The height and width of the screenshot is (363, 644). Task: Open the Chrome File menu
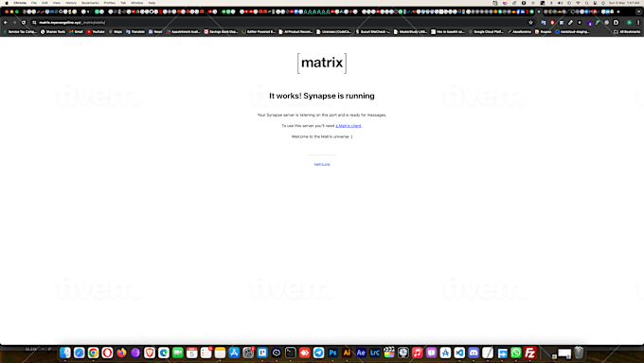[x=34, y=3]
